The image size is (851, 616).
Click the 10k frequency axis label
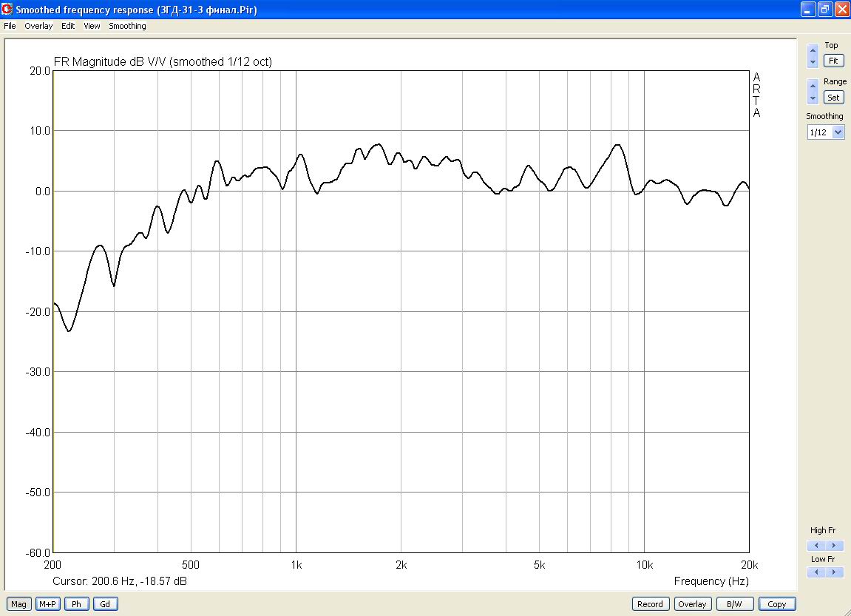[x=644, y=565]
